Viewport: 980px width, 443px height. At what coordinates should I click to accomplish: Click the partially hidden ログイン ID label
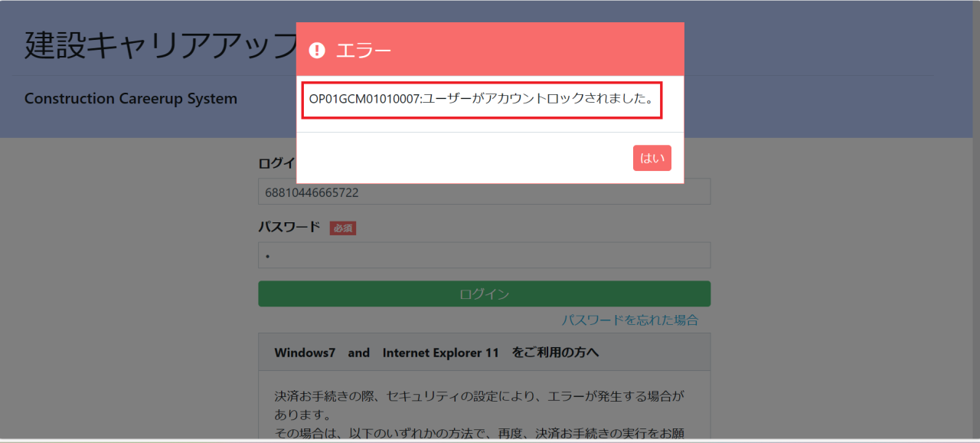coord(276,163)
